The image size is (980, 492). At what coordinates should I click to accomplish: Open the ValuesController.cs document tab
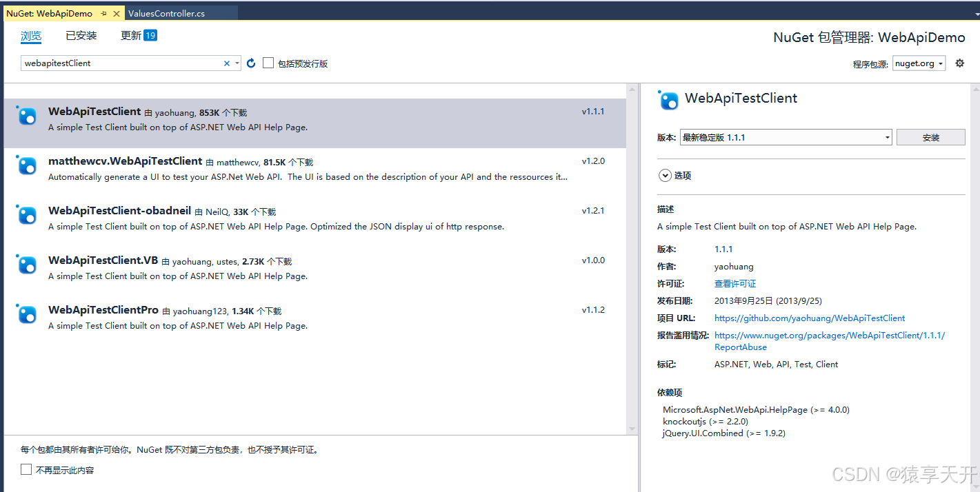pos(166,13)
